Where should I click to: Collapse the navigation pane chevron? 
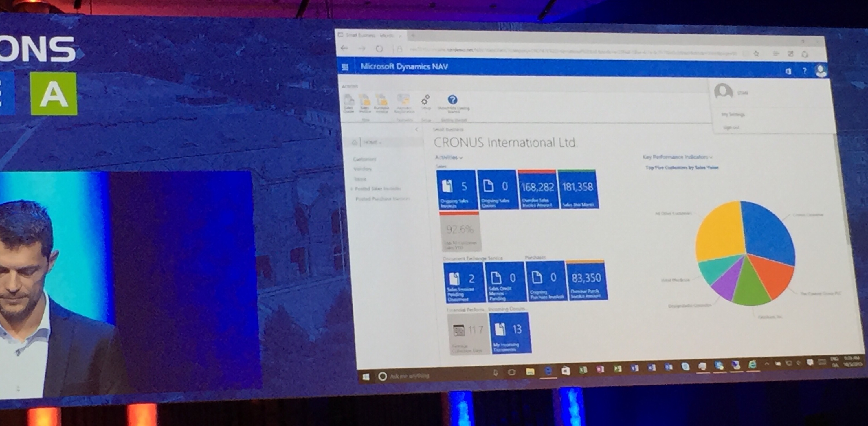pyautogui.click(x=417, y=129)
